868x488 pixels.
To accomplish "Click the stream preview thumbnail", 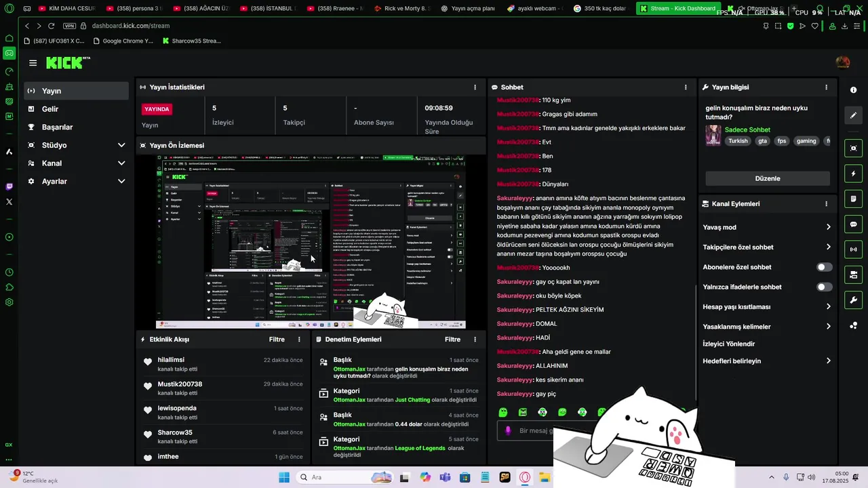I will coord(311,241).
